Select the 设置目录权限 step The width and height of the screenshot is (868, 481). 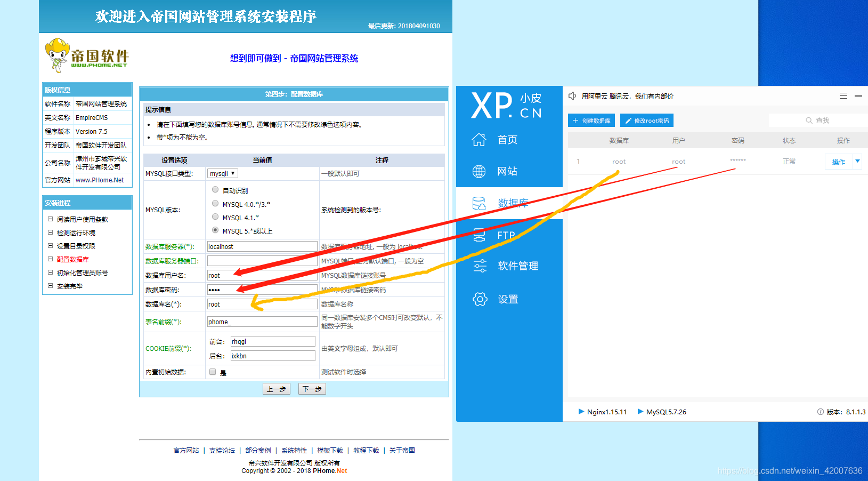tap(76, 246)
